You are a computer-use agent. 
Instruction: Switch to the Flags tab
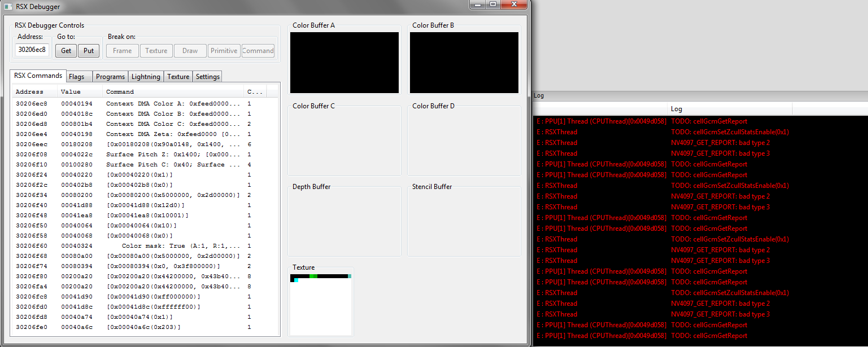coord(76,77)
